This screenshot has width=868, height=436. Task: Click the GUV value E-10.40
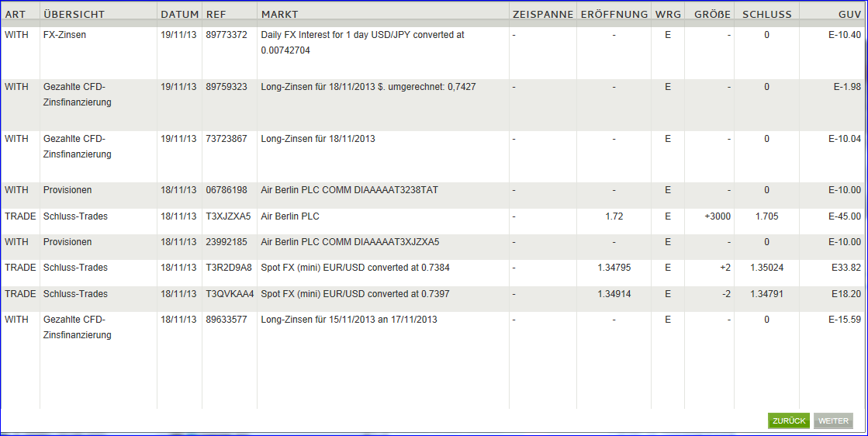(x=845, y=35)
